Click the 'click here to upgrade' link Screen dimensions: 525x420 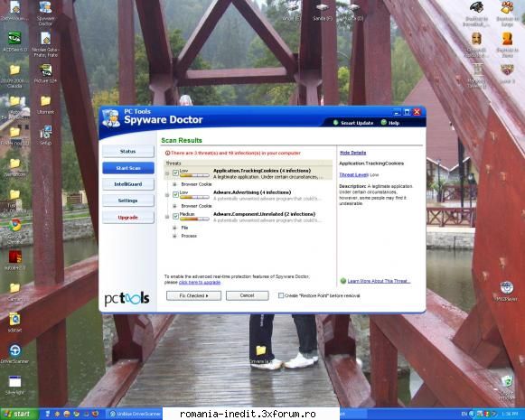[x=200, y=283]
